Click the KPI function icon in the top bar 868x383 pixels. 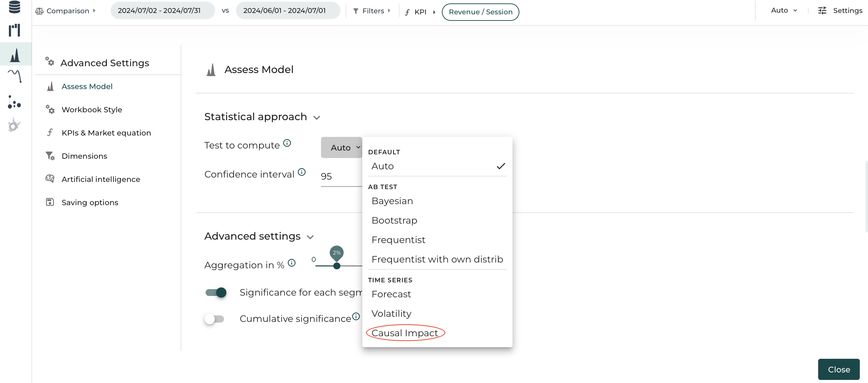click(407, 12)
